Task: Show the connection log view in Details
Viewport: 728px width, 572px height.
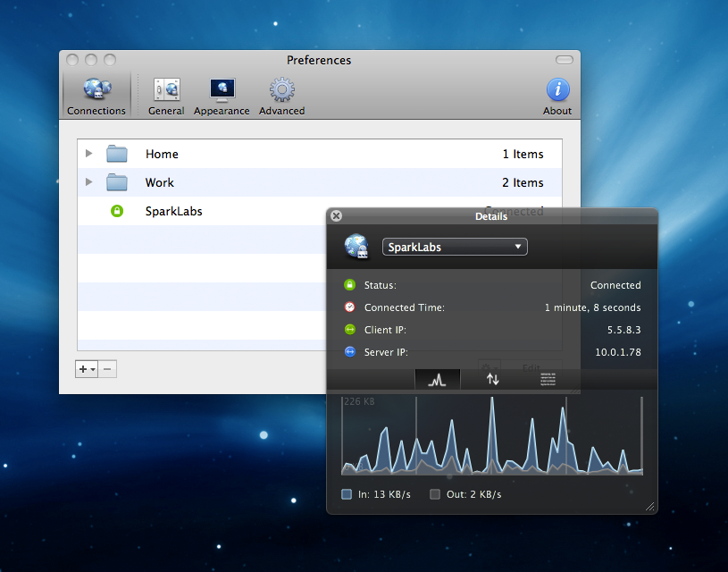Action: [548, 379]
